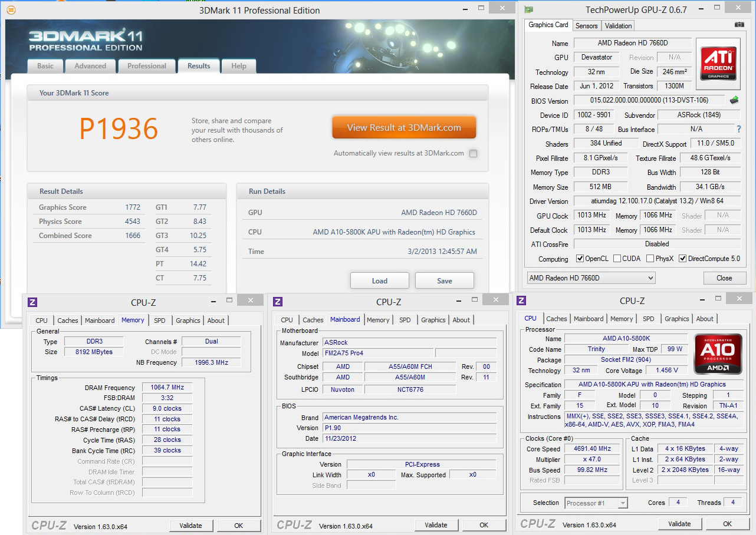Screen dimensions: 756x535
Task: Toggle the CUDA checkbox
Action: pos(617,259)
